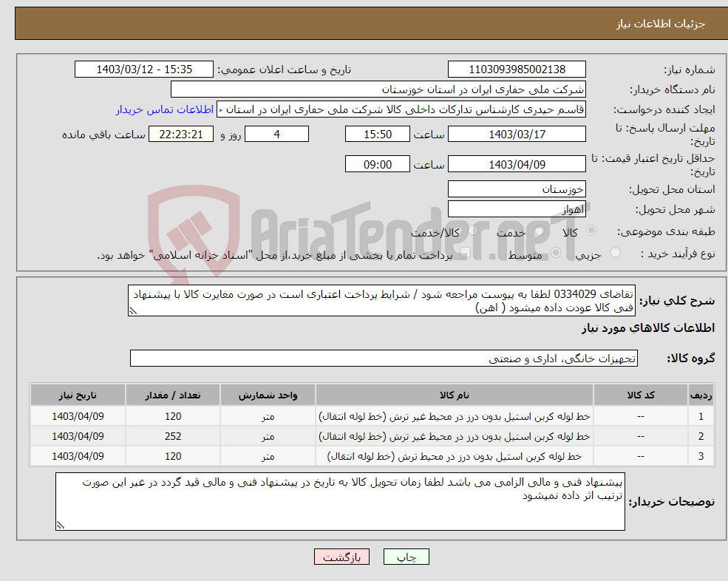The height and width of the screenshot is (581, 728).
Task: Click quantity 120 in row 3
Action: [173, 457]
